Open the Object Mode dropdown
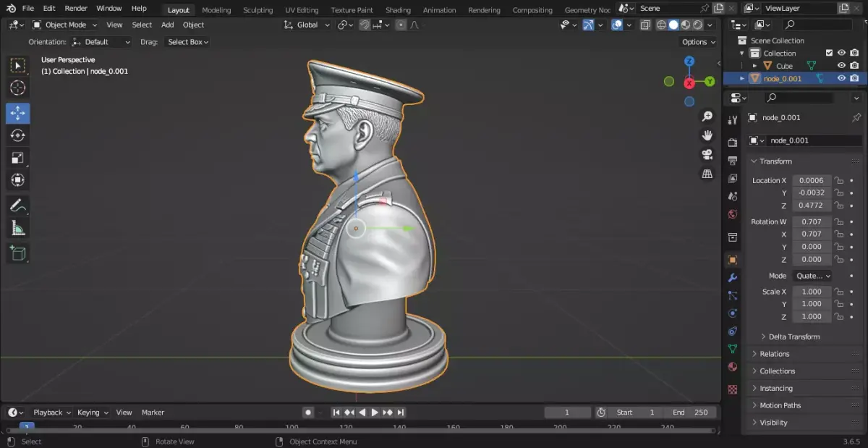The height and width of the screenshot is (448, 868). coord(65,25)
